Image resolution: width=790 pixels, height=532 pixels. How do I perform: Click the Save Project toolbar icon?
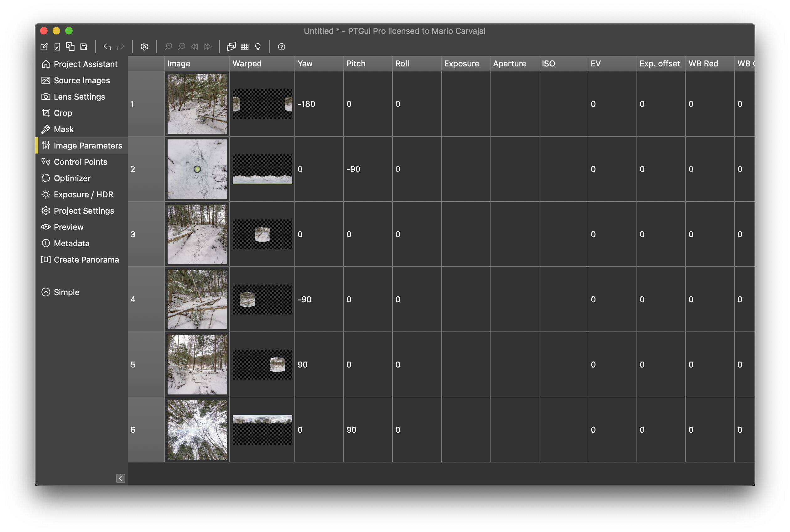(83, 46)
